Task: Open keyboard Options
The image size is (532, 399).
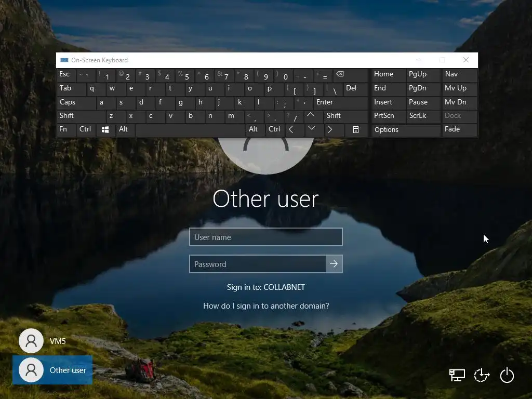Action: click(406, 130)
